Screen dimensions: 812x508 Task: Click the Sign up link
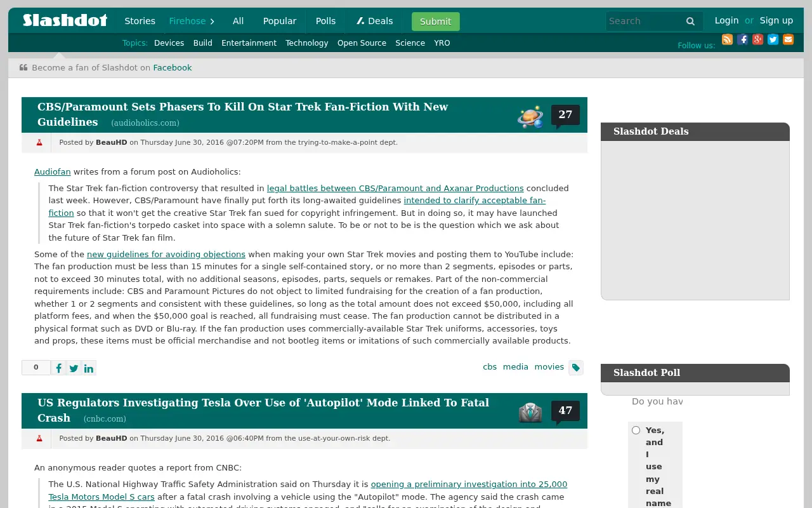click(x=776, y=20)
